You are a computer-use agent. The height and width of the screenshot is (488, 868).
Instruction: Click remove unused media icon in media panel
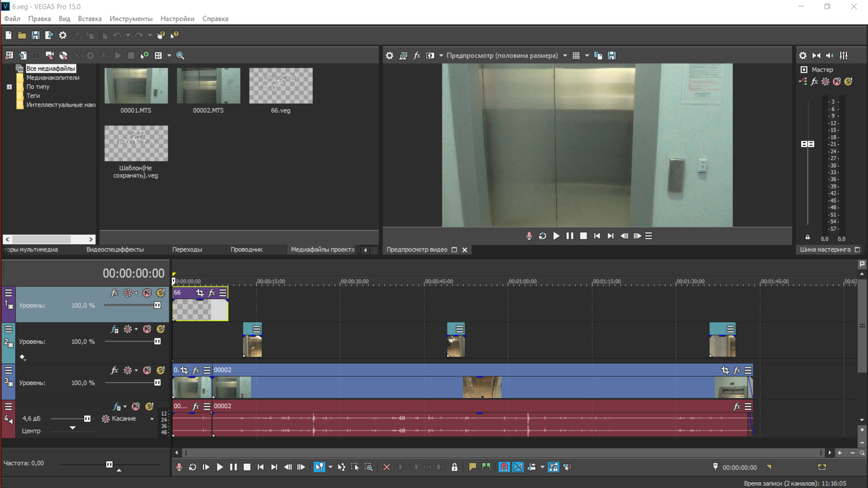(x=9, y=55)
